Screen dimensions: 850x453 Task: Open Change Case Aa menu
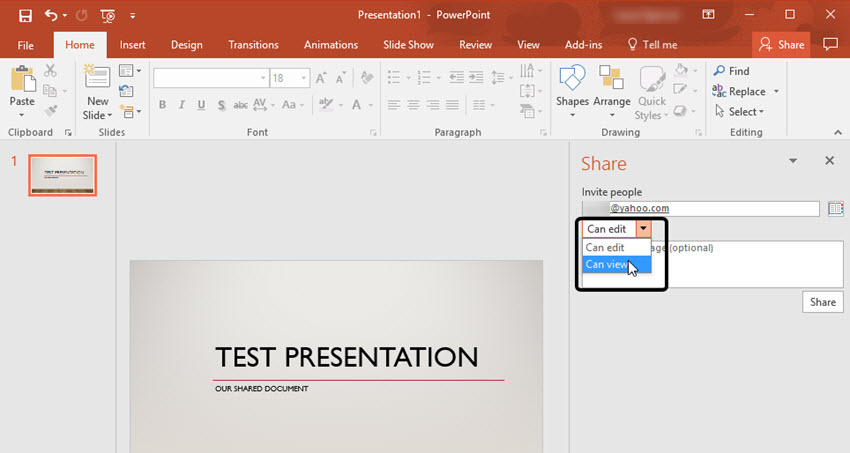pyautogui.click(x=293, y=105)
